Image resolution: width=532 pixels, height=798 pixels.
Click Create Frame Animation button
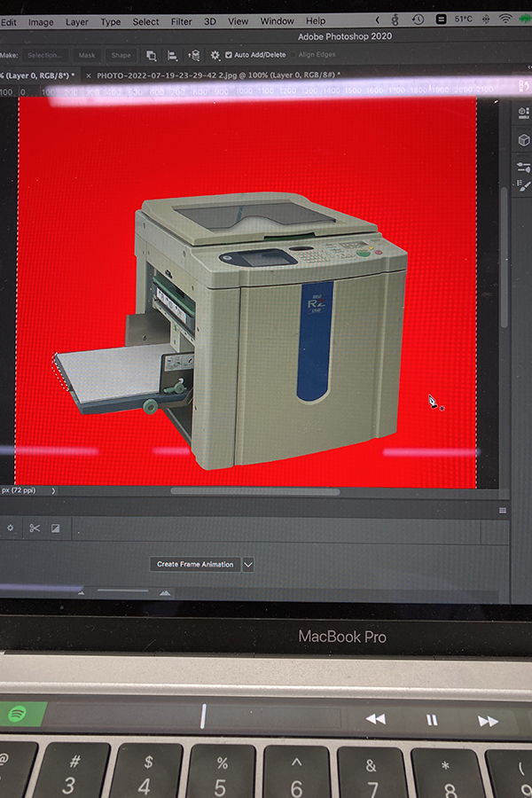coord(195,564)
